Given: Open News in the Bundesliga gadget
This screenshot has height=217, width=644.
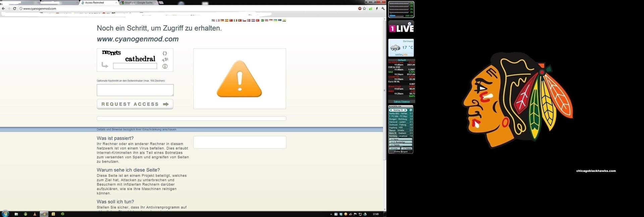Looking at the screenshot, I should pyautogui.click(x=401, y=139).
